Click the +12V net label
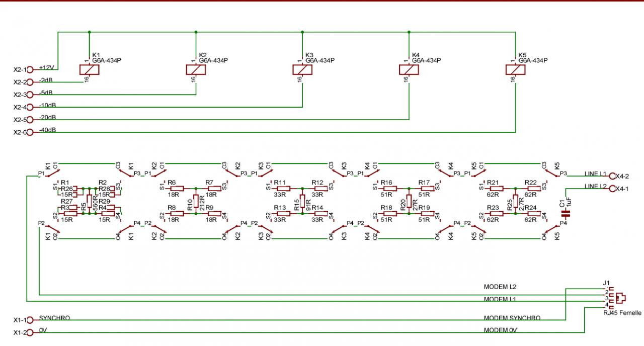The height and width of the screenshot is (346, 644). (x=46, y=67)
